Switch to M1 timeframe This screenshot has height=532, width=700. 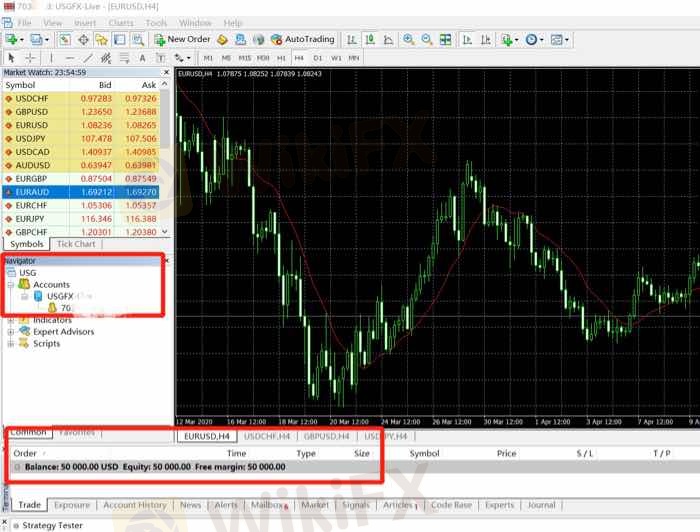[x=208, y=58]
